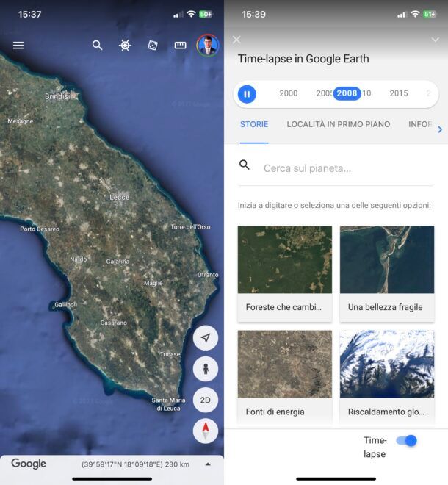
Task: Open Voyager ship wheel icon
Action: [125, 46]
